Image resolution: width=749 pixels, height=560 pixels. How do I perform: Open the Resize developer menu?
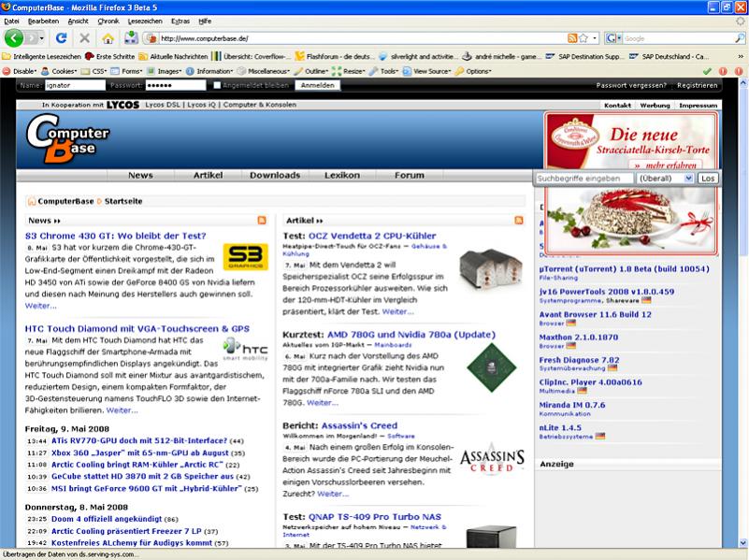pyautogui.click(x=349, y=71)
